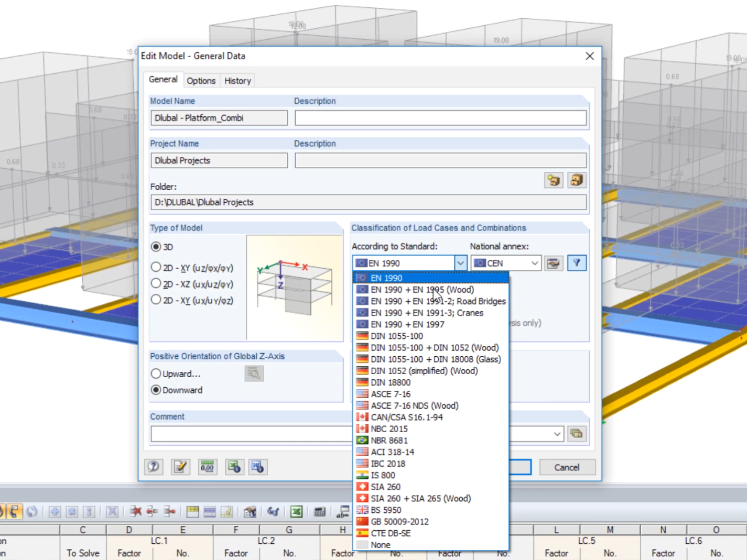Open the comment library icon beside Comment field
Image resolution: width=747 pixels, height=560 pixels.
[577, 434]
